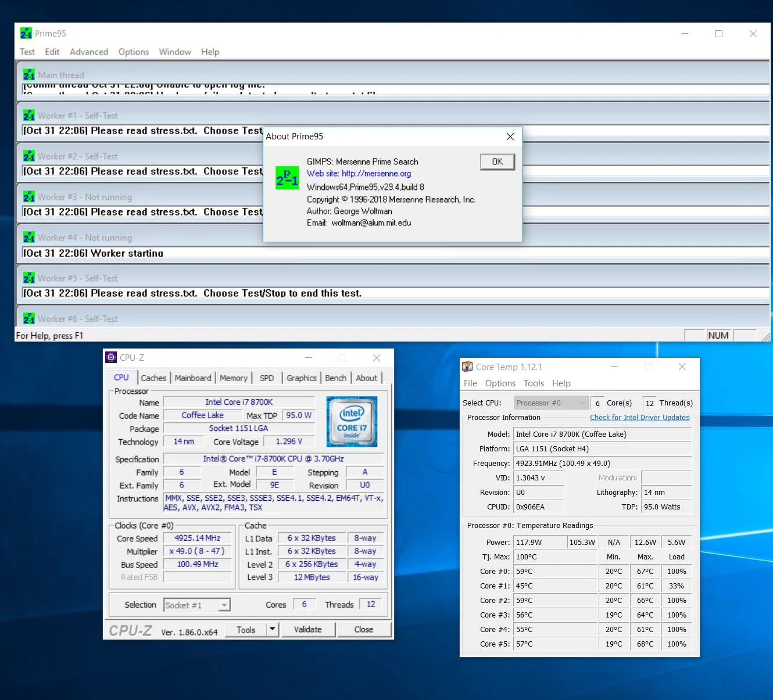Open the Advanced menu in Prime95

(89, 52)
